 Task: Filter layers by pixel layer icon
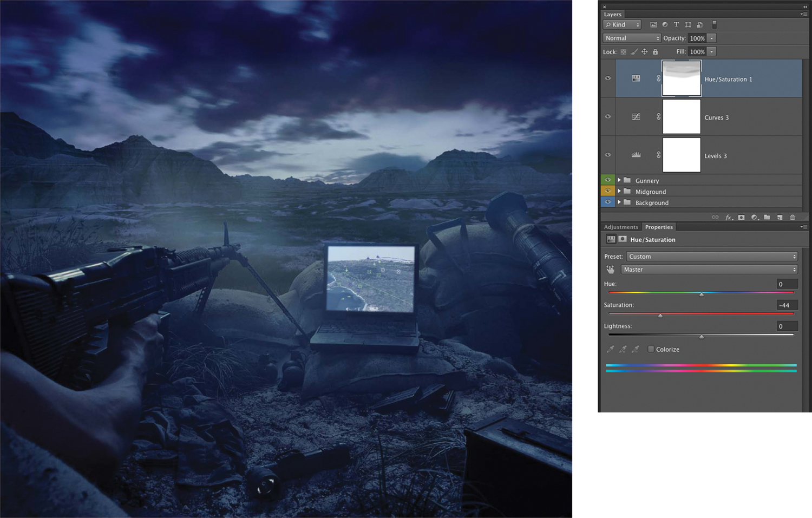click(653, 25)
